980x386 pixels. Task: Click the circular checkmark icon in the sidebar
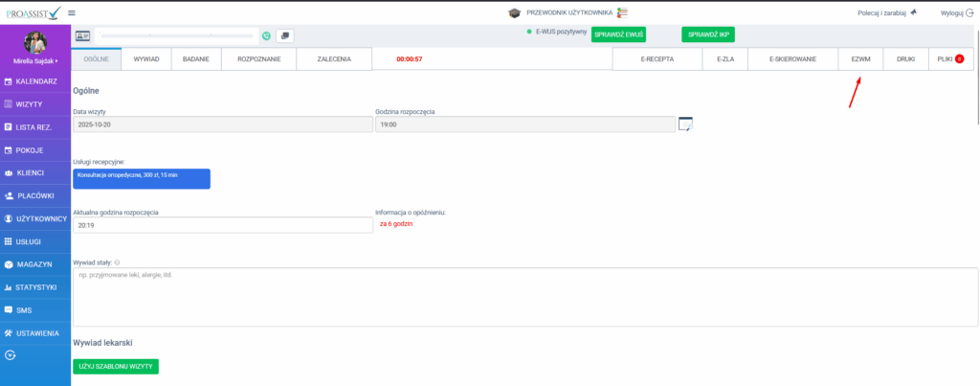tap(11, 354)
